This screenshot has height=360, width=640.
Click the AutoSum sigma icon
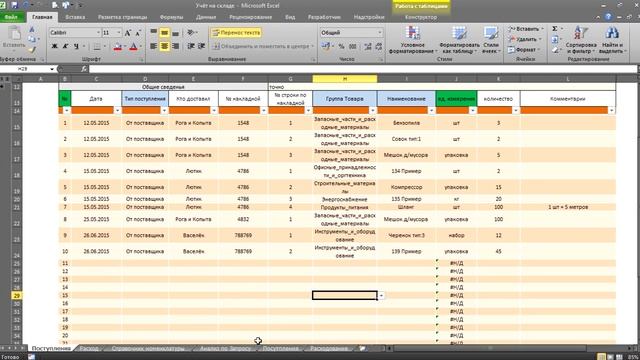click(555, 29)
